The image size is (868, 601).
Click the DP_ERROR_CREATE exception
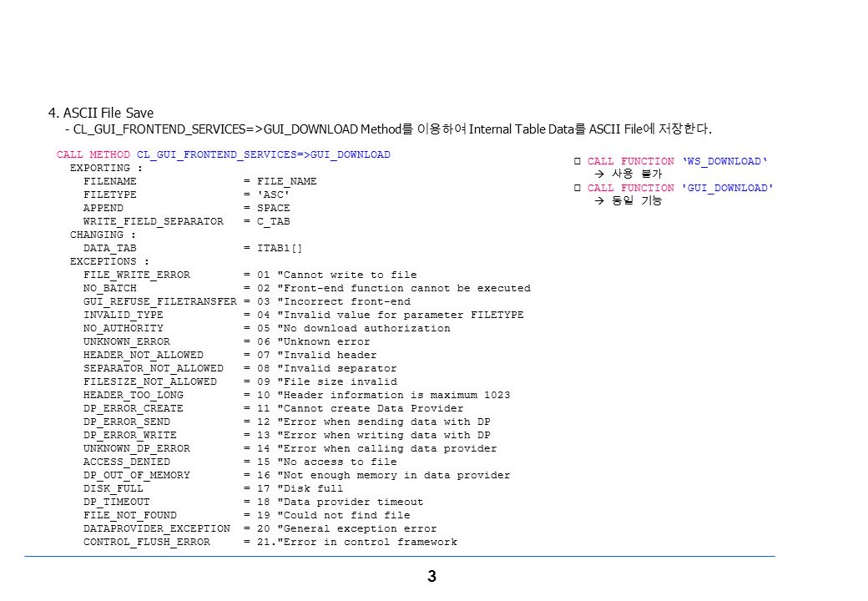pyautogui.click(x=134, y=408)
